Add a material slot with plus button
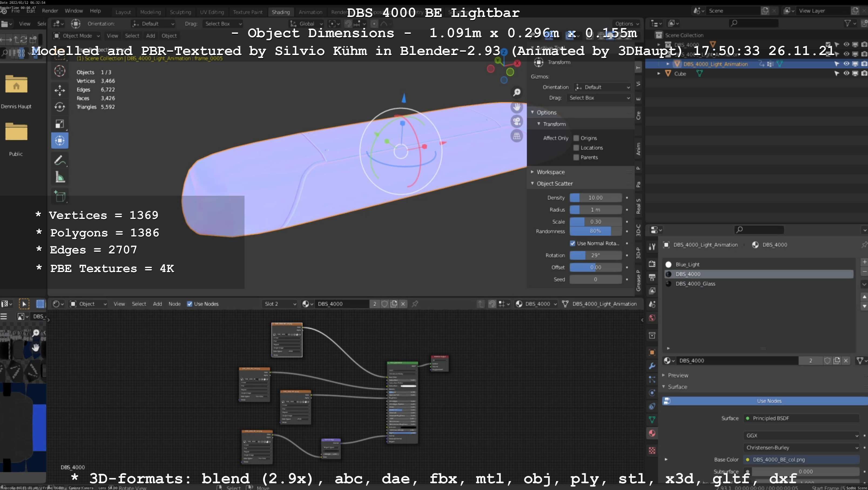 click(864, 262)
